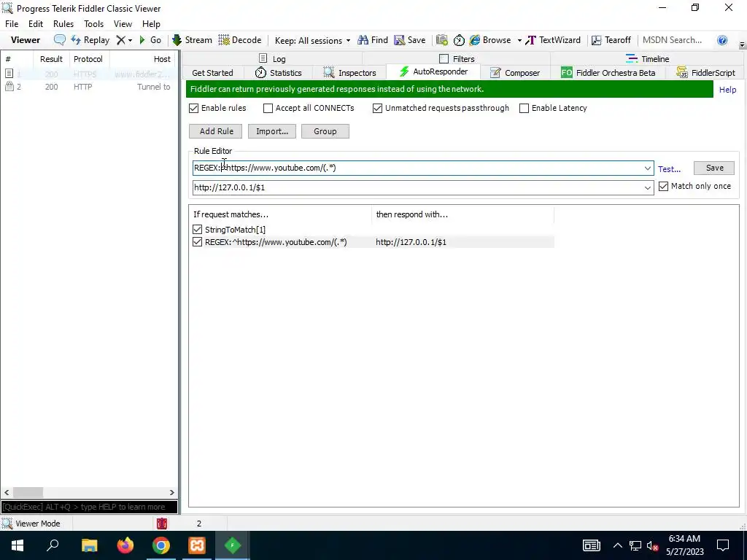Click the comment speech bubble icon

pyautogui.click(x=60, y=40)
